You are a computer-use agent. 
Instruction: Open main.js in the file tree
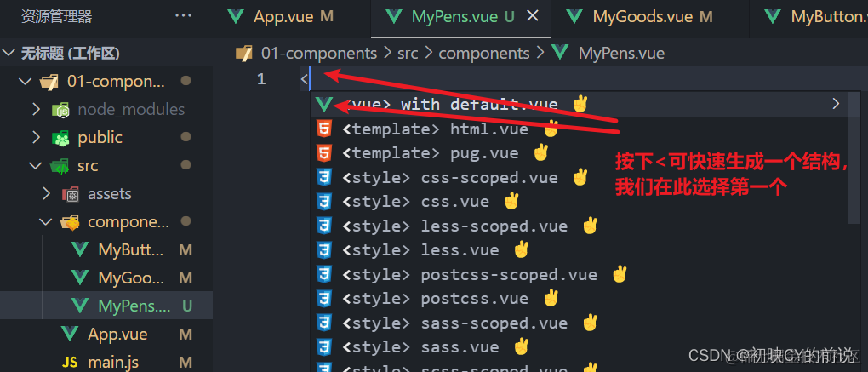(106, 363)
